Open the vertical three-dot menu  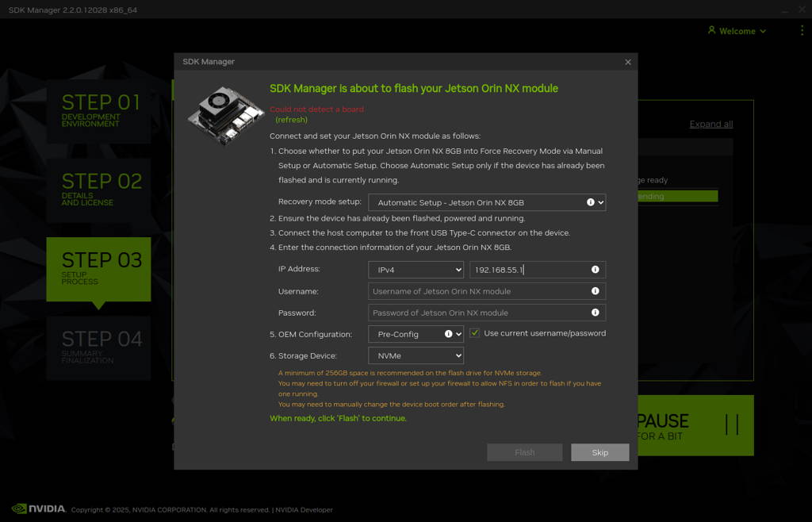click(x=802, y=31)
